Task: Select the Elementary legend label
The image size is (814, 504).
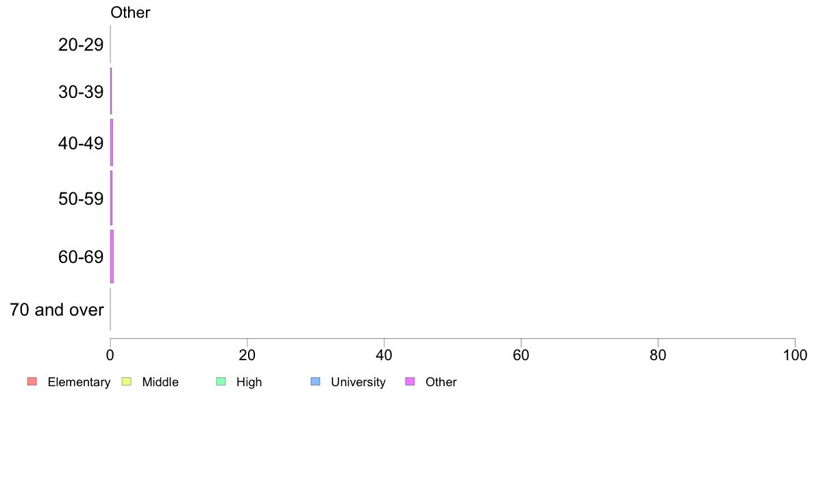Action: point(79,382)
